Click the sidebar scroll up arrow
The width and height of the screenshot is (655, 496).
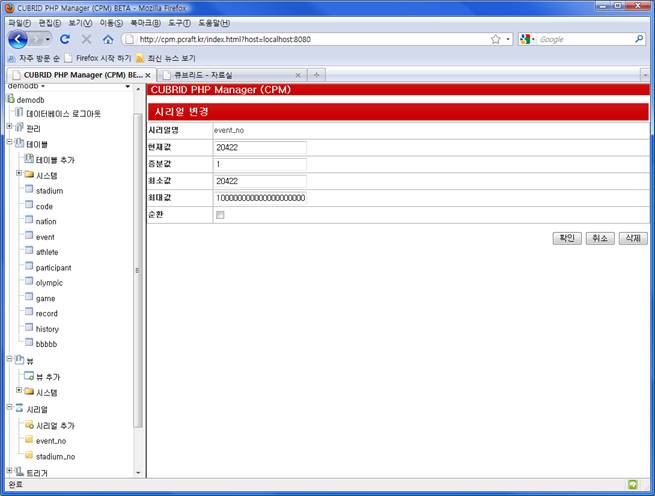tap(138, 89)
